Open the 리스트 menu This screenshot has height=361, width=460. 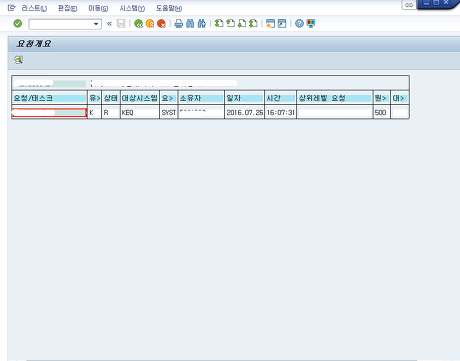[x=34, y=8]
